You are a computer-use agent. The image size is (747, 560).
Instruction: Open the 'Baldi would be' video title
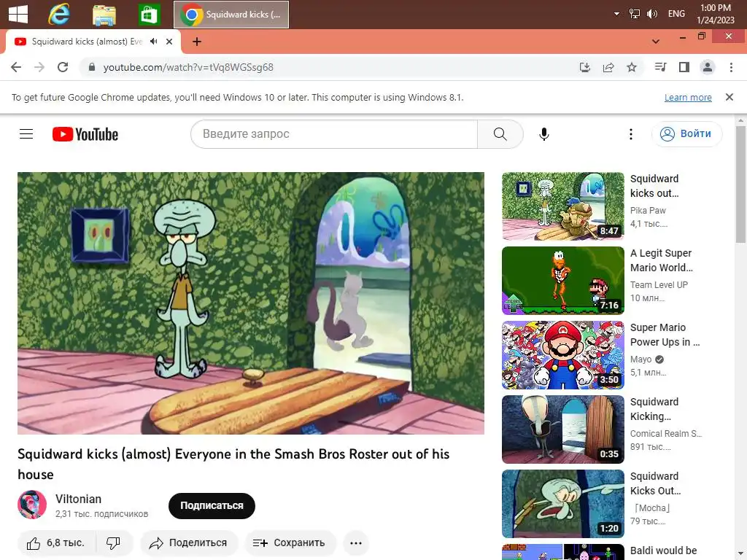[x=664, y=551]
